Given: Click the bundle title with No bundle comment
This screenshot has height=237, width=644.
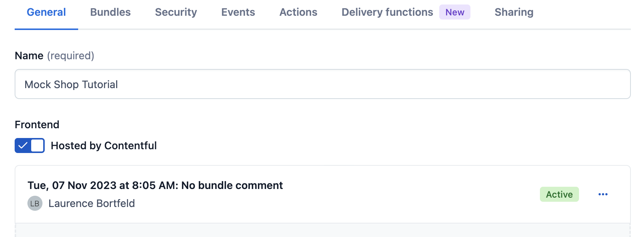Looking at the screenshot, I should pos(155,185).
